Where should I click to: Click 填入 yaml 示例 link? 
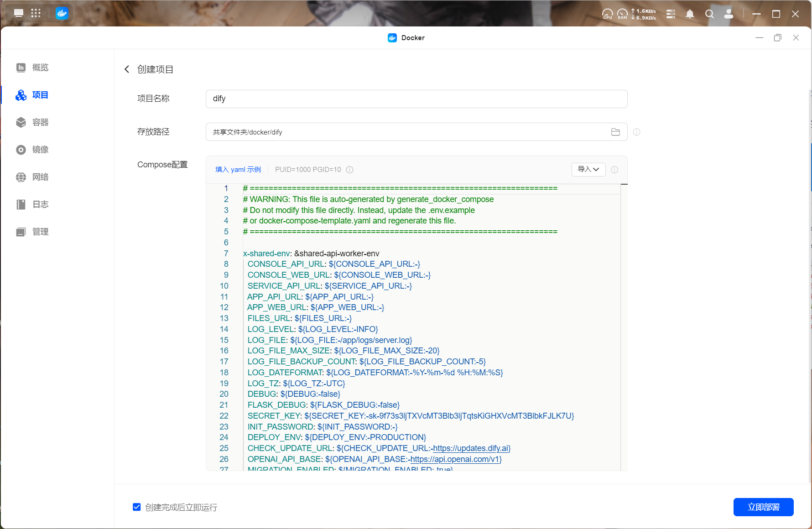tap(238, 170)
